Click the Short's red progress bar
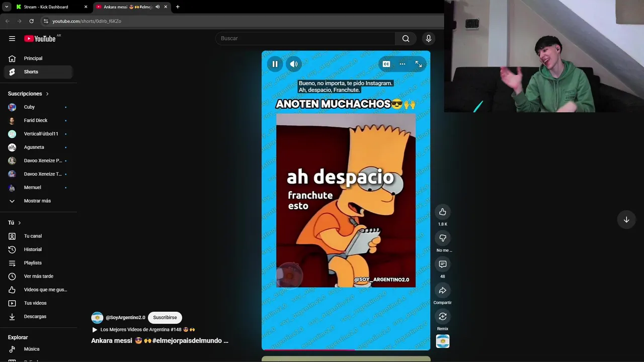Screen dimensions: 644x362 pyautogui.click(x=308, y=349)
